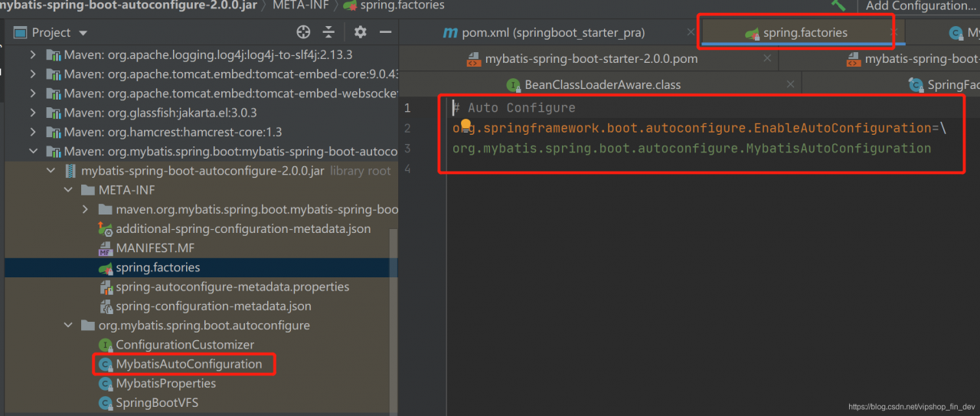Expand maven.org.mybatis.spring.boot folder

pyautogui.click(x=86, y=209)
